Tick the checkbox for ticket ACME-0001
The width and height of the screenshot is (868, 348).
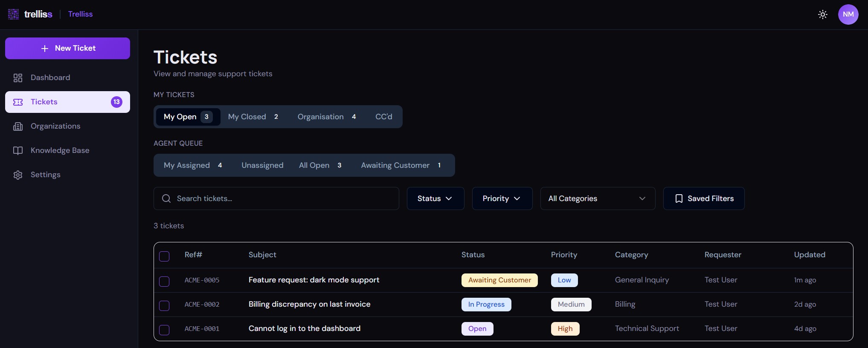(164, 330)
